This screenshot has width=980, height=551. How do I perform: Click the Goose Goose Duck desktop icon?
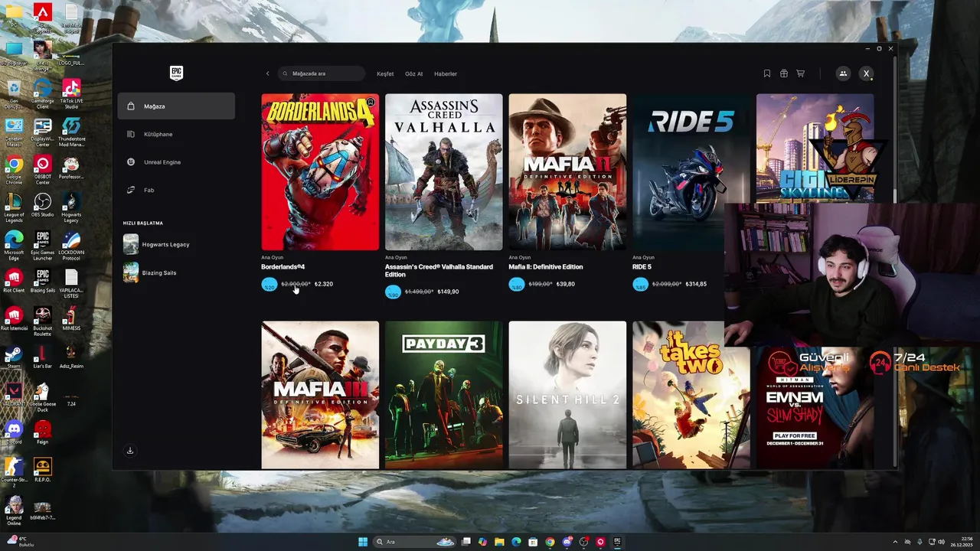click(x=43, y=396)
